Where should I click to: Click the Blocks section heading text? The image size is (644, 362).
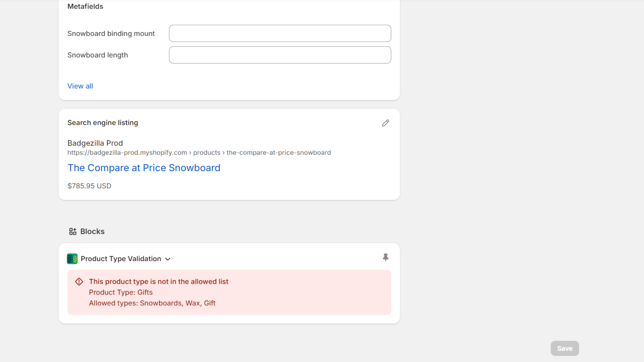(92, 232)
